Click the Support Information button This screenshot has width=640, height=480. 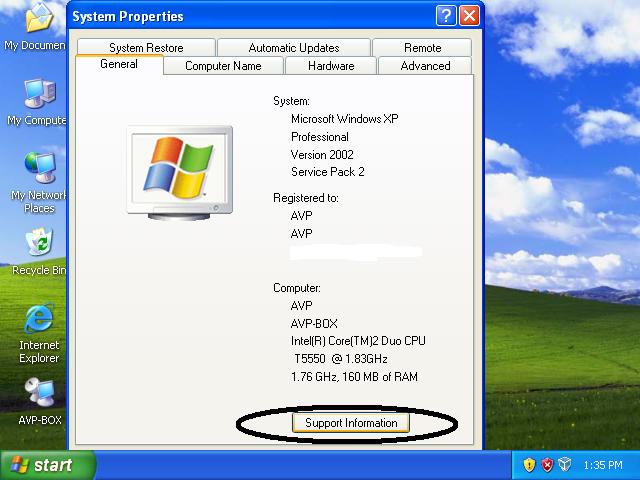pos(351,423)
